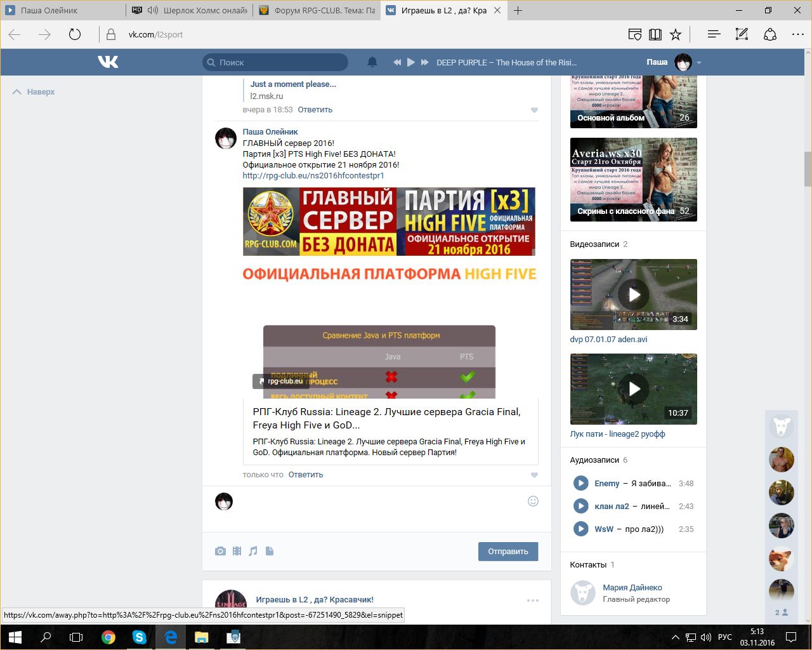Switch to Форум RPG-CLUB tab

pyautogui.click(x=317, y=10)
